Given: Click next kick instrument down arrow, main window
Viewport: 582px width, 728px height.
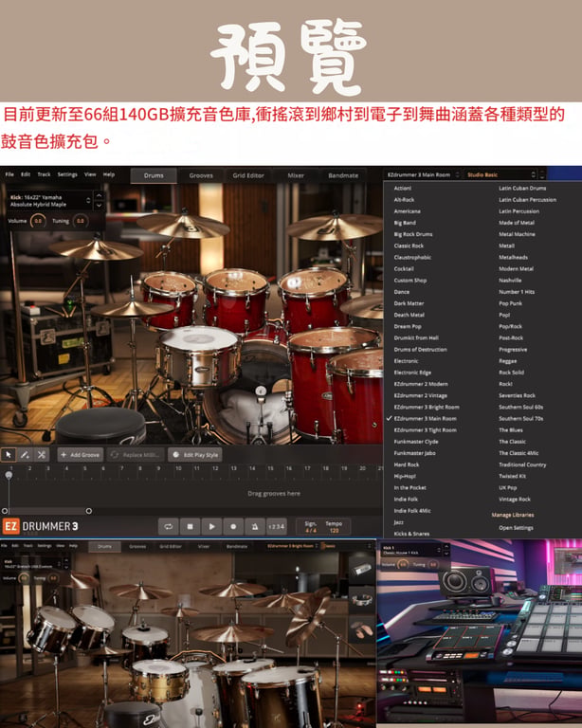Looking at the screenshot, I should pyautogui.click(x=99, y=205).
